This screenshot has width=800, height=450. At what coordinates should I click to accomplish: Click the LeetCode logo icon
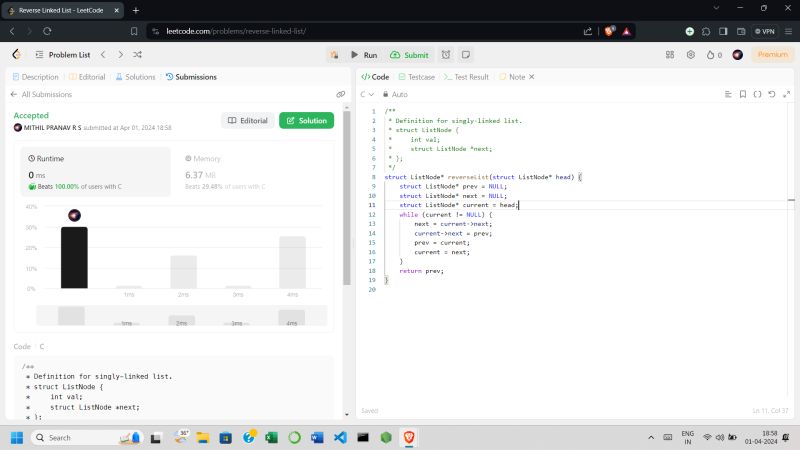pos(16,55)
